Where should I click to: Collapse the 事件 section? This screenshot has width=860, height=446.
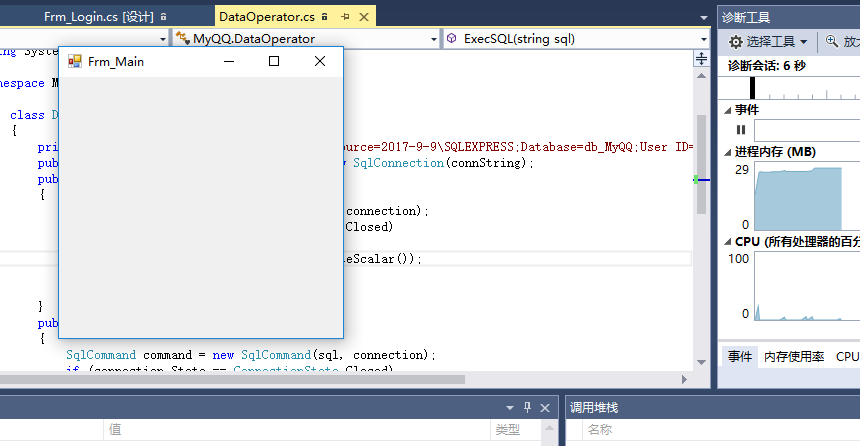coord(728,110)
